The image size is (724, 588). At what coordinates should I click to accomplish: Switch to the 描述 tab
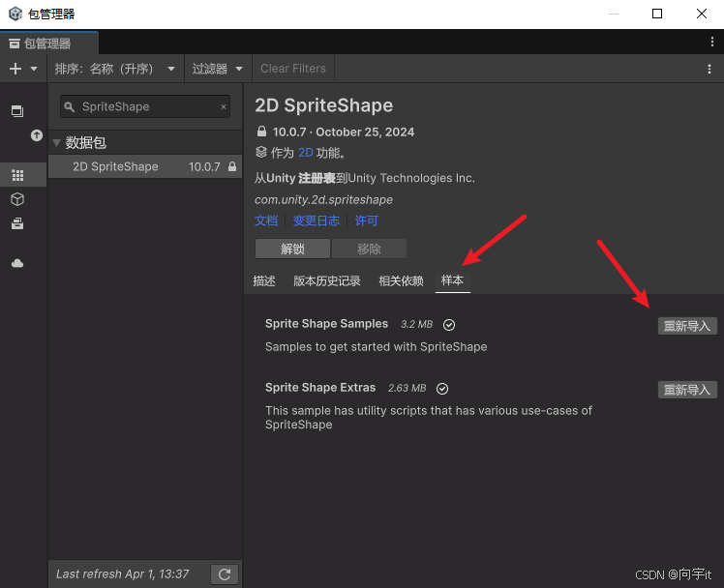pyautogui.click(x=264, y=280)
